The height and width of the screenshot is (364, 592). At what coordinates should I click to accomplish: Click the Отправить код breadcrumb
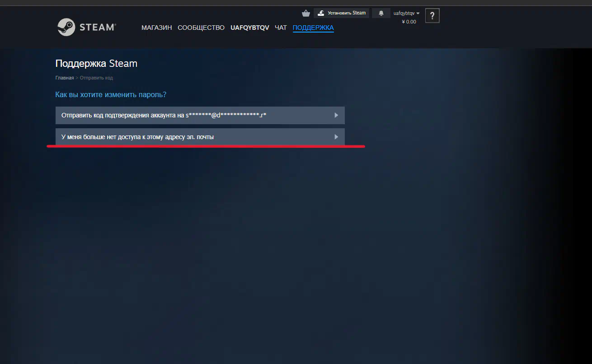96,78
